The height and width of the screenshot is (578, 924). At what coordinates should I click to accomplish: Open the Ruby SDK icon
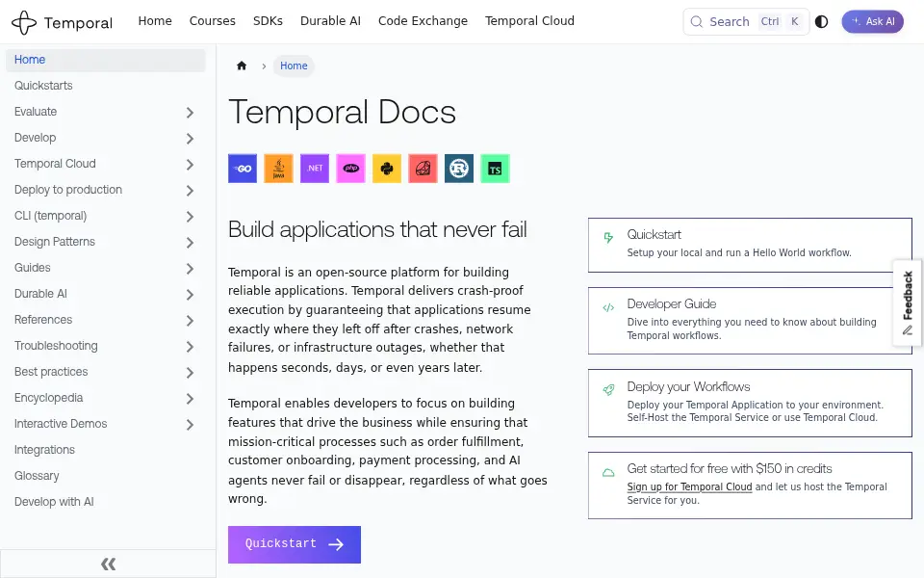(x=423, y=169)
